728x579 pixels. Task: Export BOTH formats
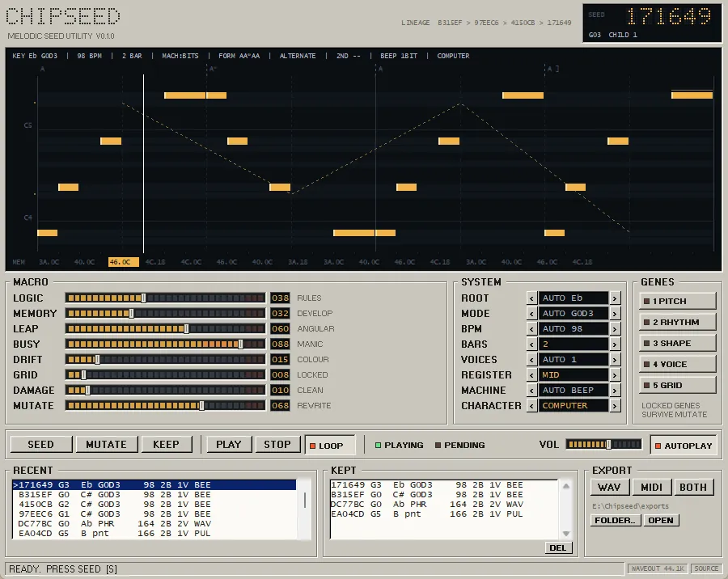pyautogui.click(x=693, y=487)
